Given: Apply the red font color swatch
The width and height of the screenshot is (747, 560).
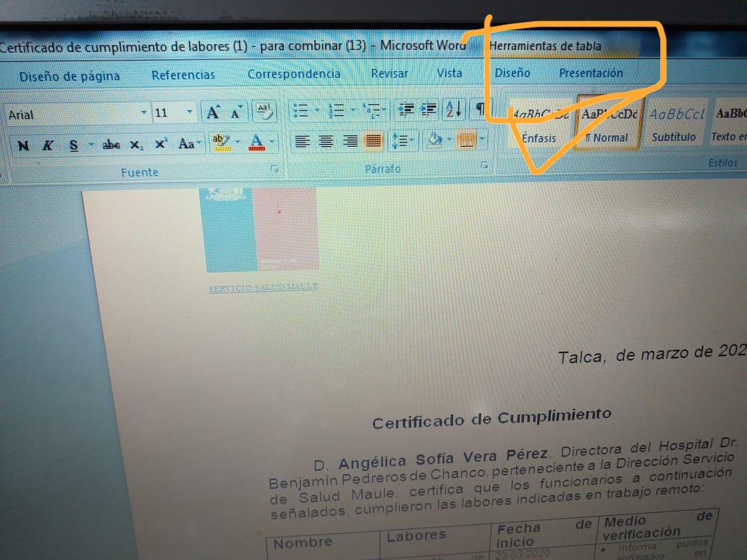Looking at the screenshot, I should coord(256,143).
